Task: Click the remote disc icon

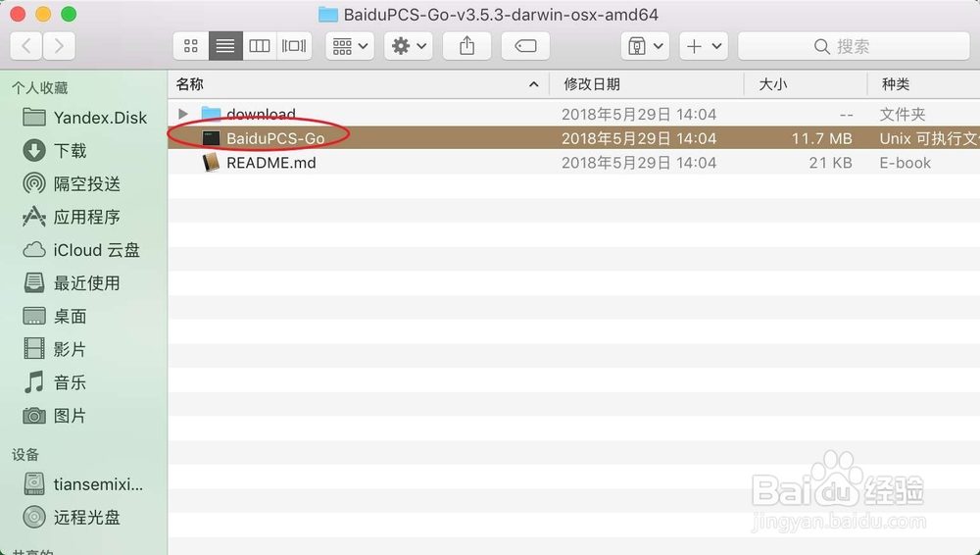Action: click(x=33, y=517)
